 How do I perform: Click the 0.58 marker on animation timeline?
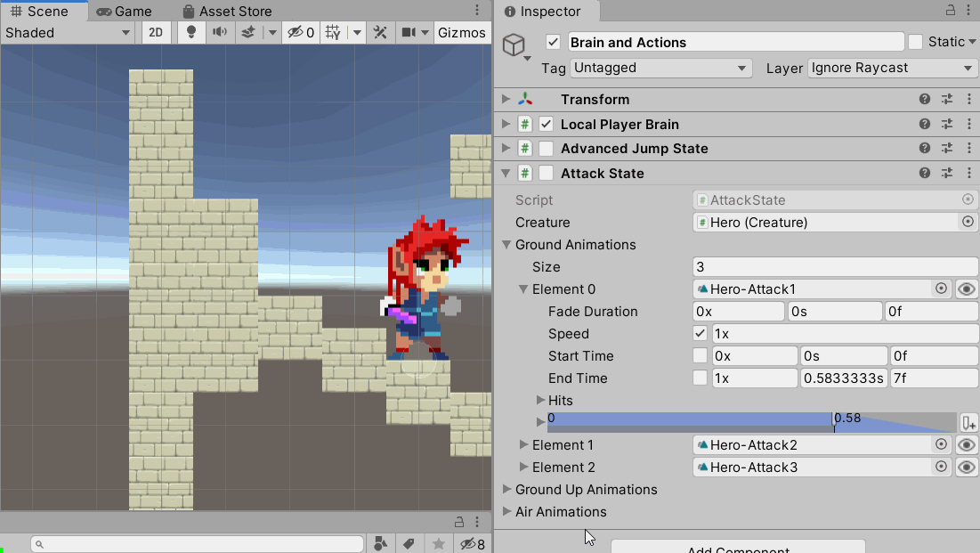[x=835, y=421]
